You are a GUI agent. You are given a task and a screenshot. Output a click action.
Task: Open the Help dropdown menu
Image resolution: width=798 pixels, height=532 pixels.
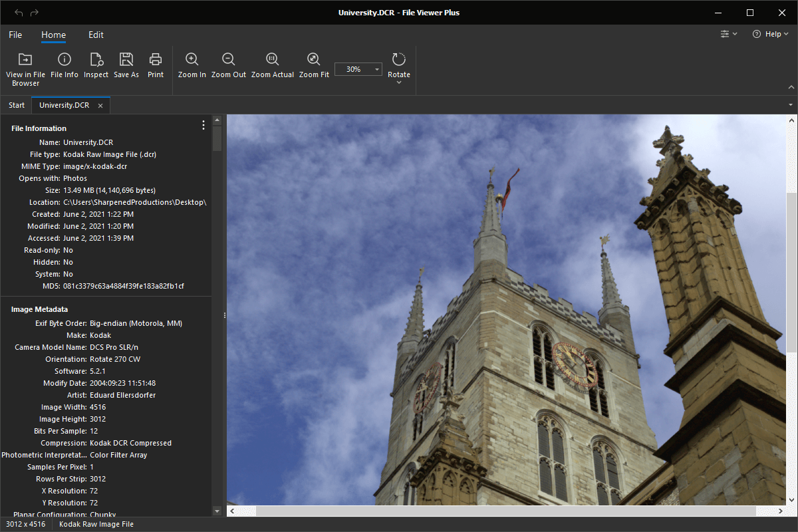pyautogui.click(x=770, y=34)
